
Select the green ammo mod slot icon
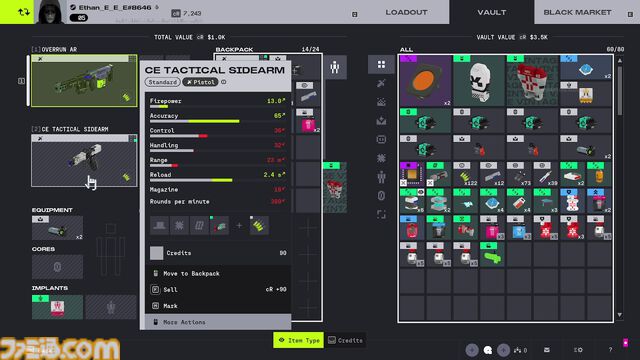(x=259, y=226)
